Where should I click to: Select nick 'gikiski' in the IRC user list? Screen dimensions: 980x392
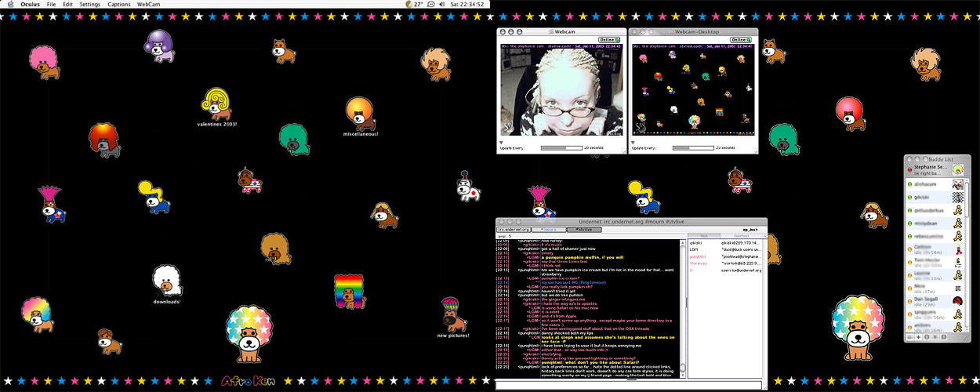[697, 243]
